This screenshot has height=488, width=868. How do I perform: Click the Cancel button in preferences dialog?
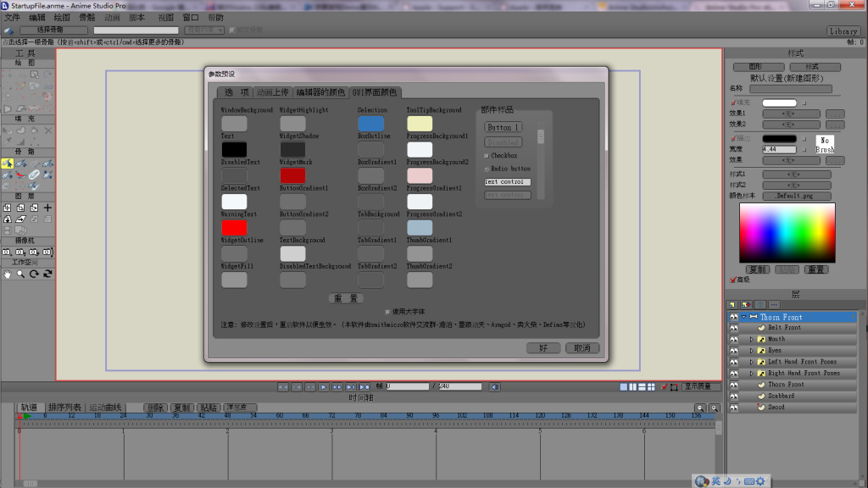(582, 348)
